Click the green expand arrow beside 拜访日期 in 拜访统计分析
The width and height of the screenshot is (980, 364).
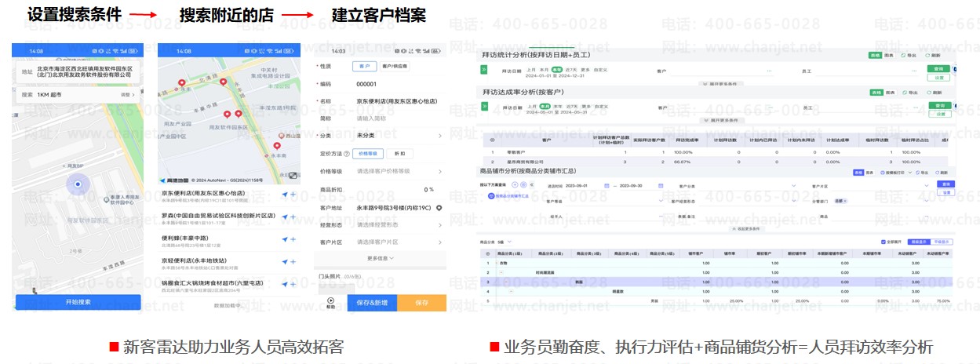[x=484, y=71]
